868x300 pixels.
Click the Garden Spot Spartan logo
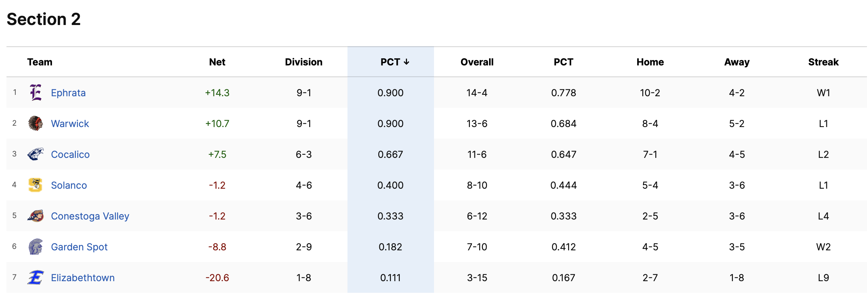tap(36, 247)
